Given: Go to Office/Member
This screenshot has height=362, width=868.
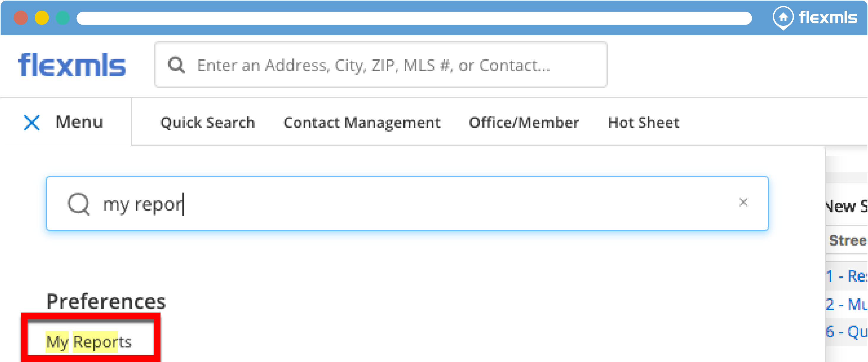Looking at the screenshot, I should 524,122.
